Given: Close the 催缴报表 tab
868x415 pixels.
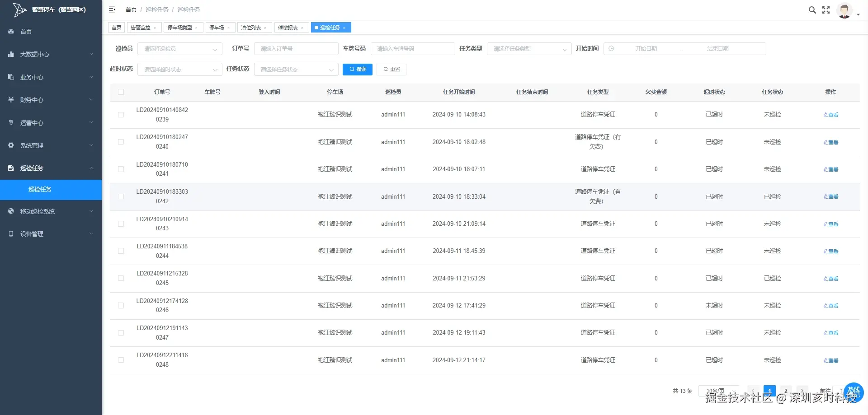Looking at the screenshot, I should click(x=302, y=28).
